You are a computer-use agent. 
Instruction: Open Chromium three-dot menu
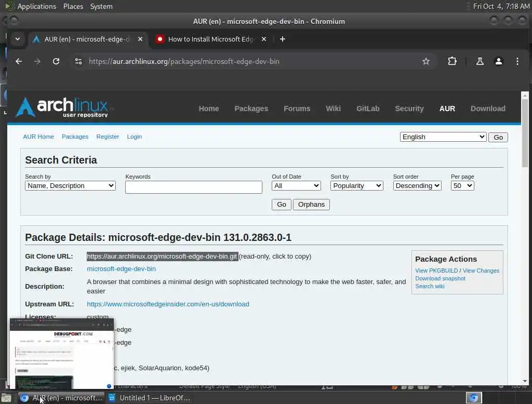tap(517, 61)
